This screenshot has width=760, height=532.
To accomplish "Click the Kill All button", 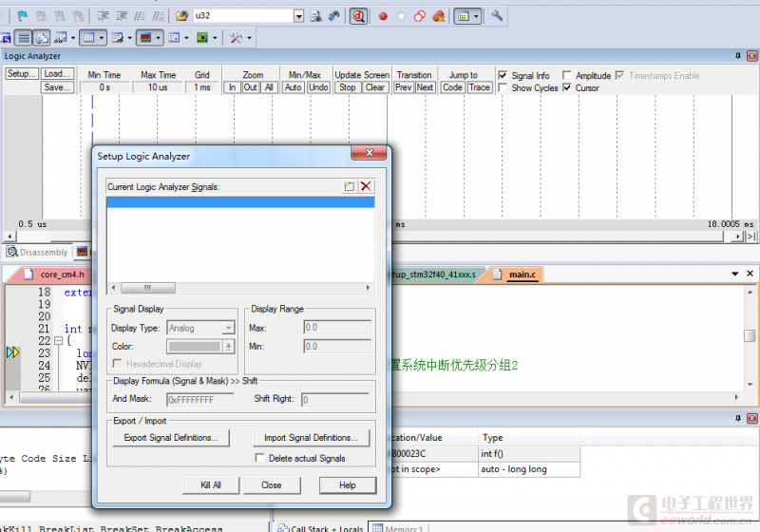I will coord(211,485).
